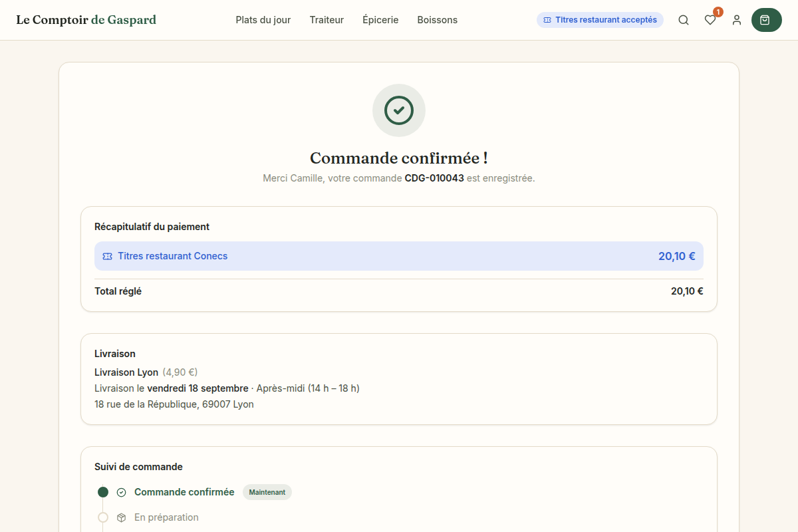This screenshot has width=798, height=532.
Task: Click the Récapitulatif du paiement heading
Action: 152,227
